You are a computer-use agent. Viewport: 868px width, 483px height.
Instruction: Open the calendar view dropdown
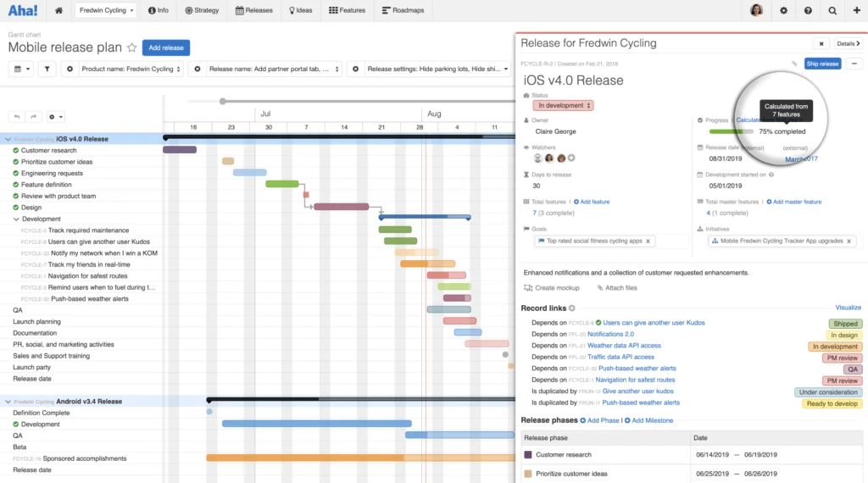pyautogui.click(x=21, y=69)
